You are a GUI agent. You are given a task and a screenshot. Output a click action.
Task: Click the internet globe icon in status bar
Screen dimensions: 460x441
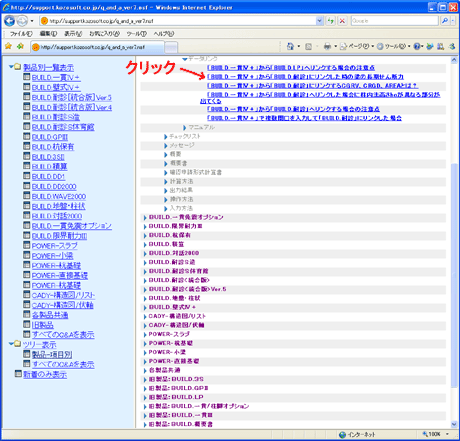click(342, 435)
